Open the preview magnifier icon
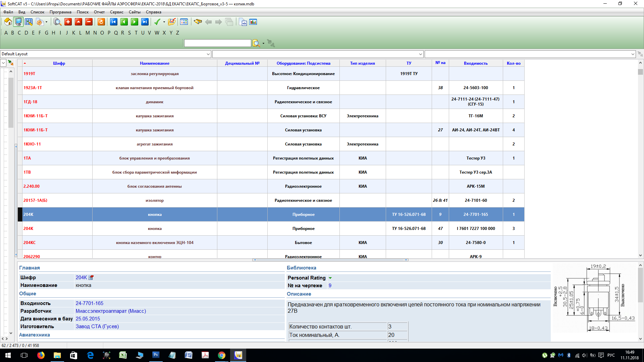 point(57,22)
